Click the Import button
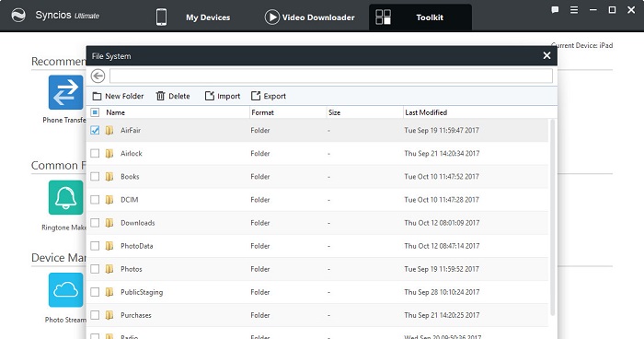The image size is (644, 339). tap(223, 97)
